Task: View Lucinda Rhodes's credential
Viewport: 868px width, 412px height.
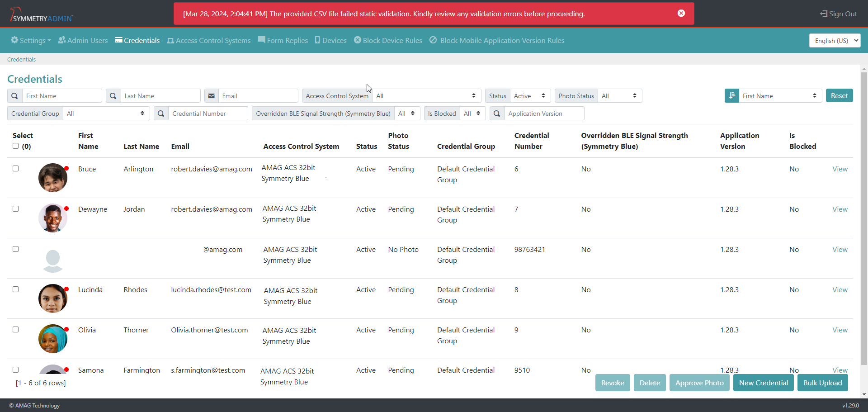Action: click(x=840, y=289)
